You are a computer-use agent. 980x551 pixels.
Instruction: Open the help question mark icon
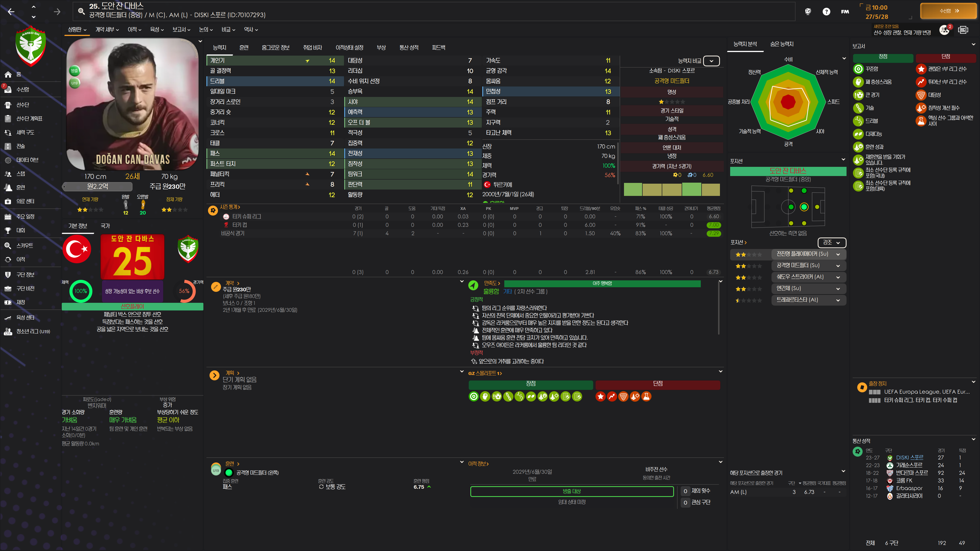tap(826, 11)
